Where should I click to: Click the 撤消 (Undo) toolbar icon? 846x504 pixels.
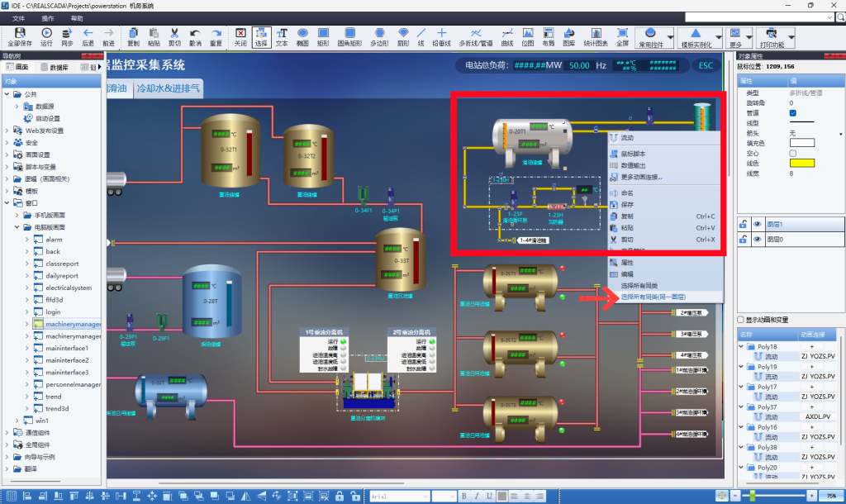point(195,36)
